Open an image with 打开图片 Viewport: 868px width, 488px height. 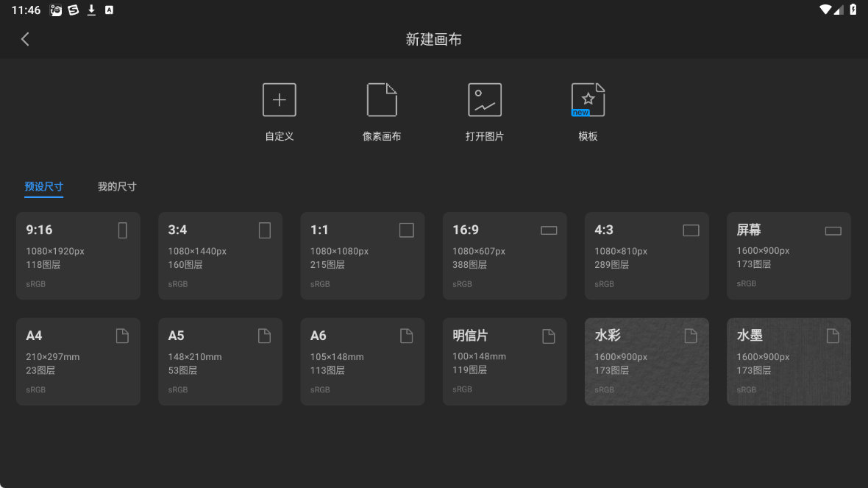pyautogui.click(x=485, y=110)
